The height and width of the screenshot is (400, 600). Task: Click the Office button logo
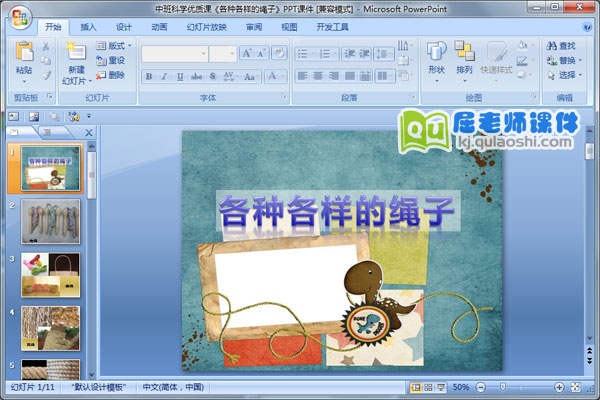tap(20, 18)
